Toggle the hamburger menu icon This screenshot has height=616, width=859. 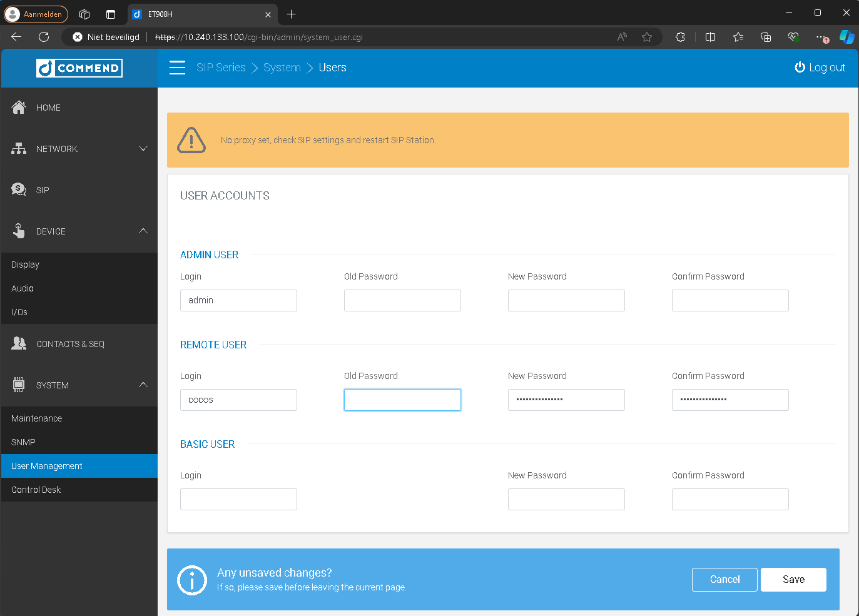177,68
